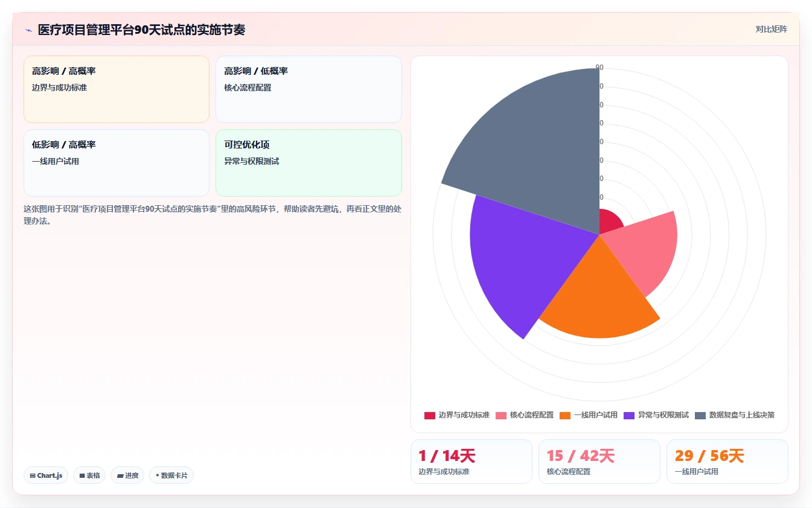Image resolution: width=812 pixels, height=508 pixels.
Task: Open the 29 / 56天 data card
Action: point(727,462)
